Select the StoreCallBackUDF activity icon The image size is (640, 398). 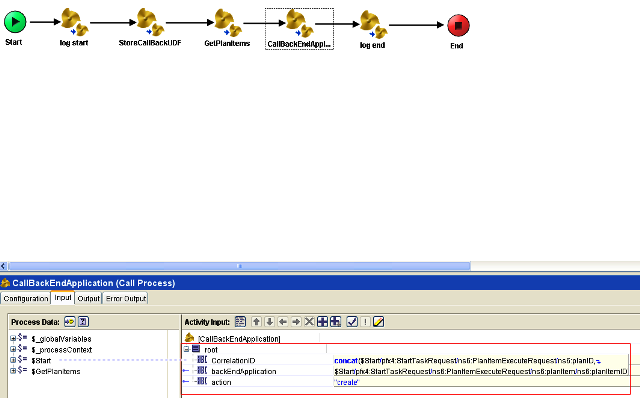coord(150,22)
